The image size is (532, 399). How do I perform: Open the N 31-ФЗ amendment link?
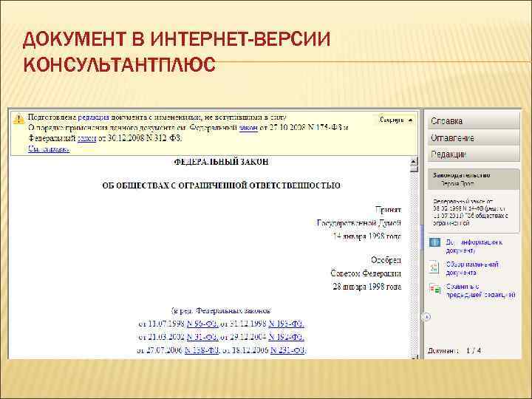[x=202, y=337]
